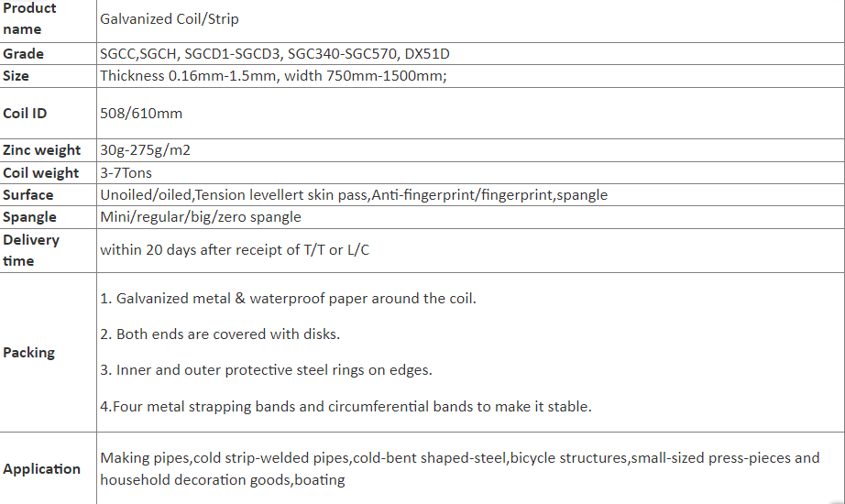Viewport: 845px width, 504px height.
Task: Select the "3-7Tons" cell
Action: coord(126,172)
